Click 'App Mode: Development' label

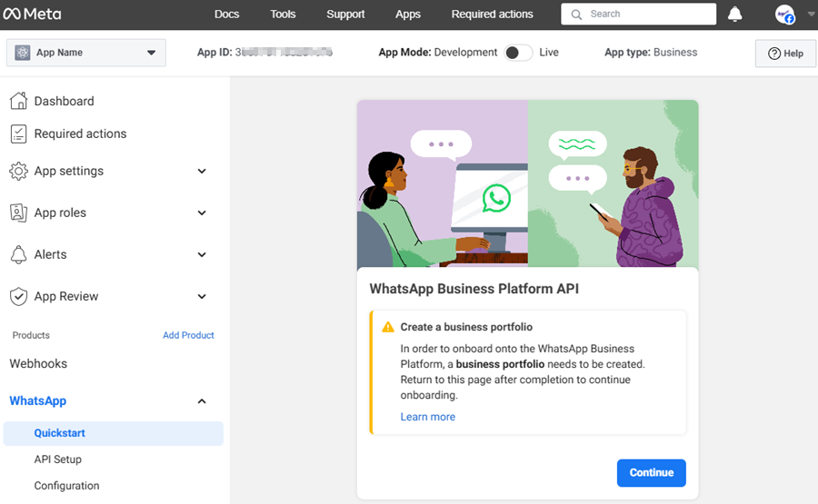pos(438,52)
